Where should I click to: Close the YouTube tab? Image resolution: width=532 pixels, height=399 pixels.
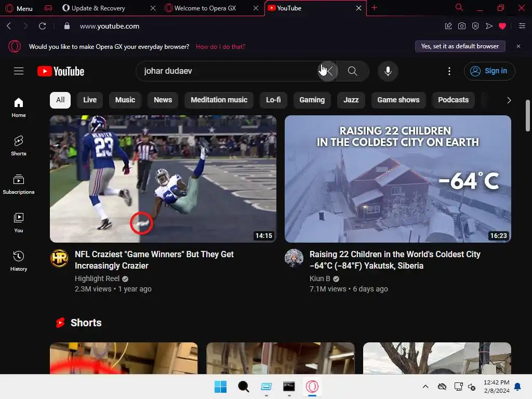(x=358, y=8)
